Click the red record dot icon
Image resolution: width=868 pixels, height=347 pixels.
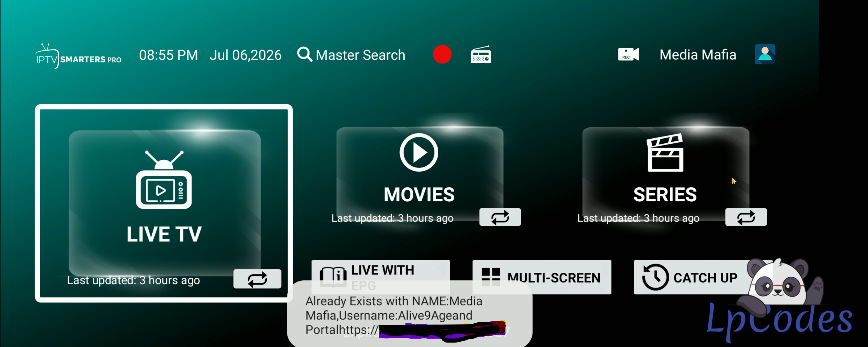442,54
